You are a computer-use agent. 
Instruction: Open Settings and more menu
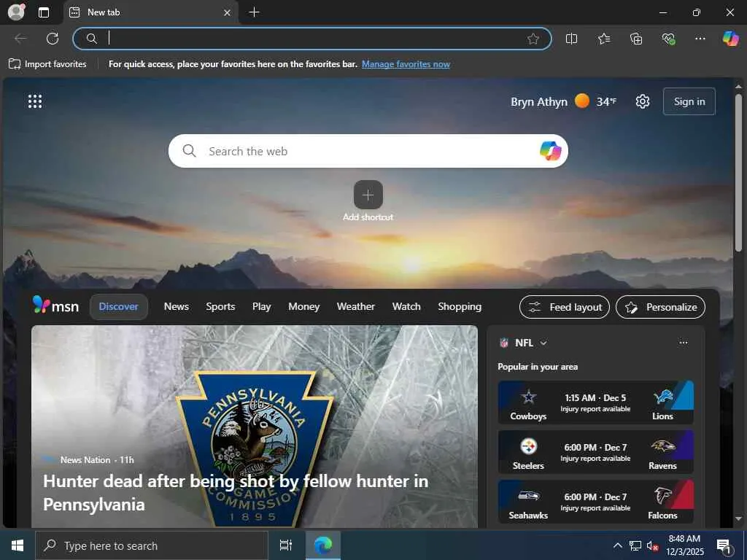point(700,39)
